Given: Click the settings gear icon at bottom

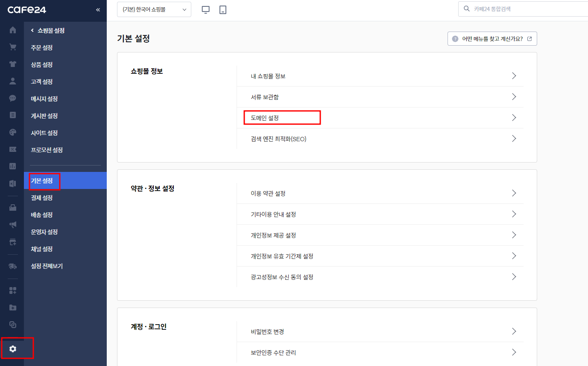Looking at the screenshot, I should click(12, 349).
